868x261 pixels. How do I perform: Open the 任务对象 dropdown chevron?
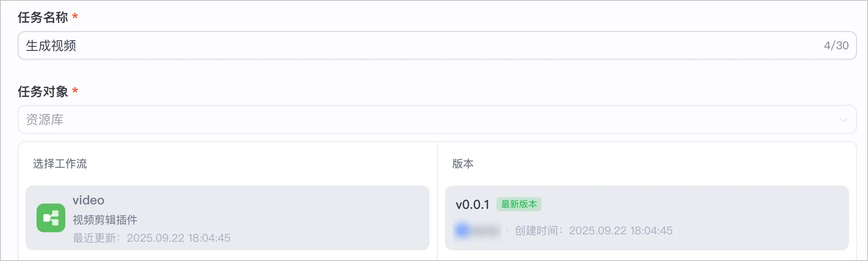click(x=843, y=120)
